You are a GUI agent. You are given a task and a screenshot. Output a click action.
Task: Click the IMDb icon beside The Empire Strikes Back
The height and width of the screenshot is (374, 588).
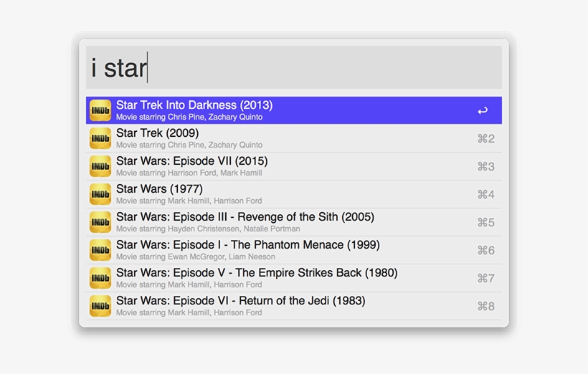click(x=100, y=278)
